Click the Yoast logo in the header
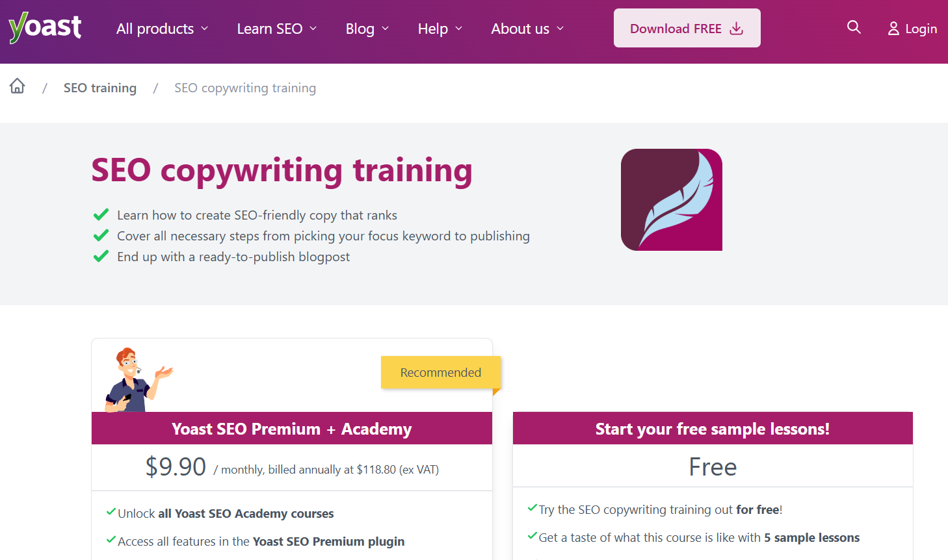The width and height of the screenshot is (948, 560). click(x=45, y=28)
